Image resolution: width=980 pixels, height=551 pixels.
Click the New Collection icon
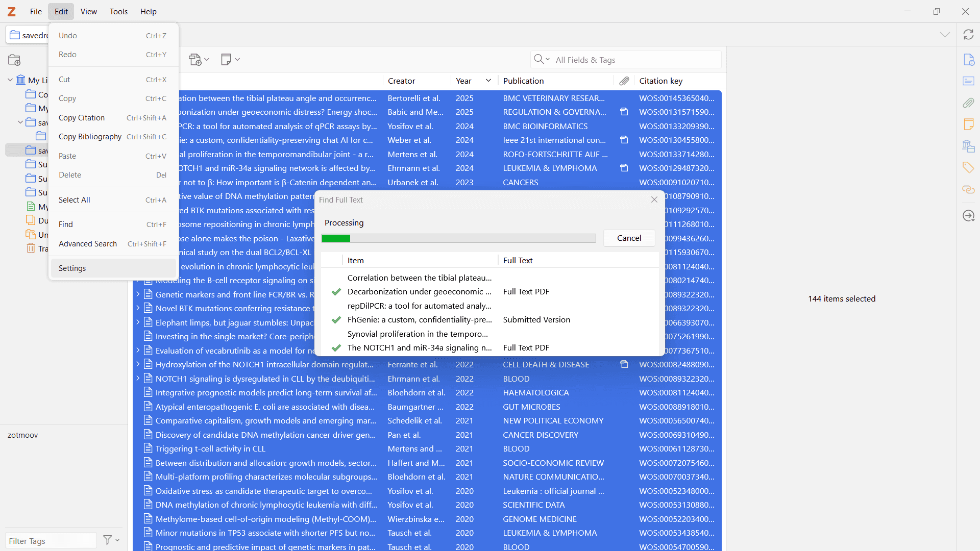[x=14, y=60]
